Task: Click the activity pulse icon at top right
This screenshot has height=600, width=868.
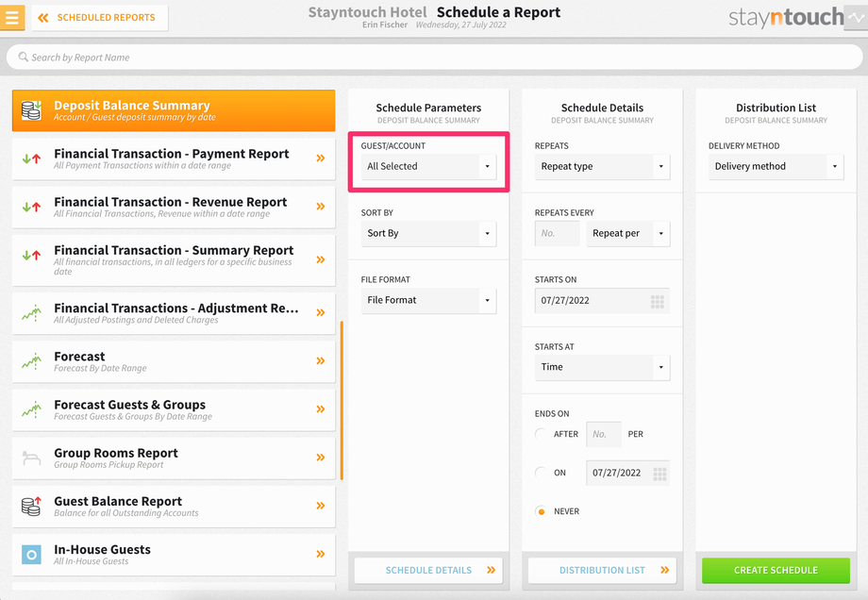Action: (856, 18)
